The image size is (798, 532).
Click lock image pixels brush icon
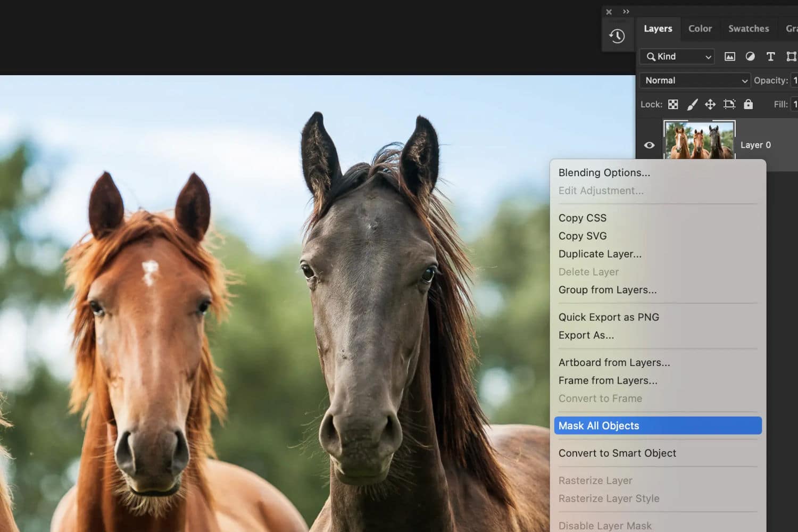[692, 104]
